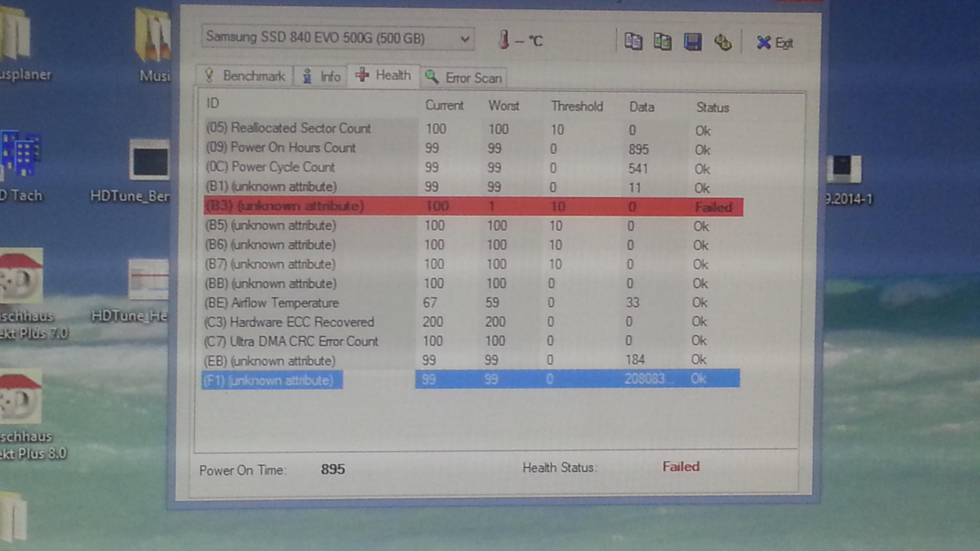Open the options wrench icon
The width and height of the screenshot is (980, 551).
click(x=722, y=42)
